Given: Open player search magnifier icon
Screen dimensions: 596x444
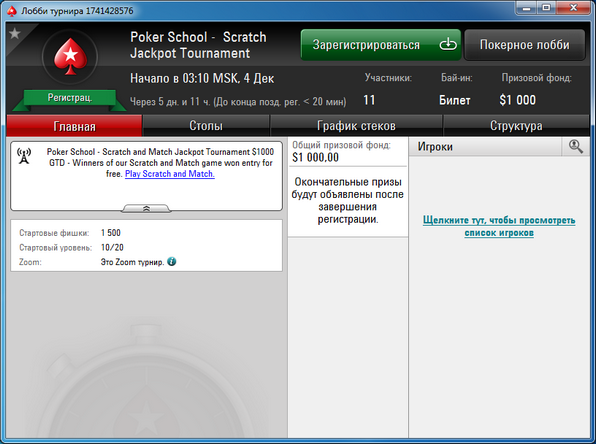Looking at the screenshot, I should coord(575,146).
